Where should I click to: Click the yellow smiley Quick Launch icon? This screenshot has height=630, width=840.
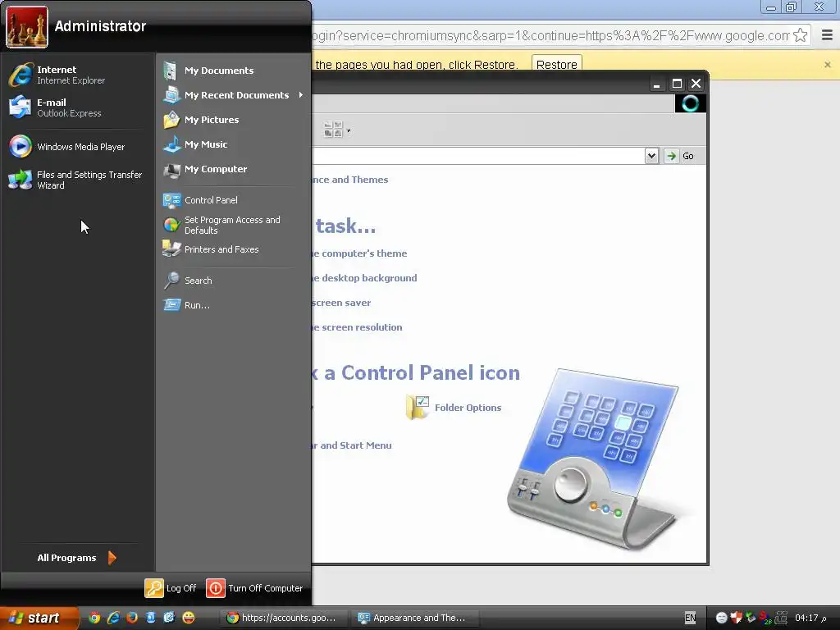point(189,618)
